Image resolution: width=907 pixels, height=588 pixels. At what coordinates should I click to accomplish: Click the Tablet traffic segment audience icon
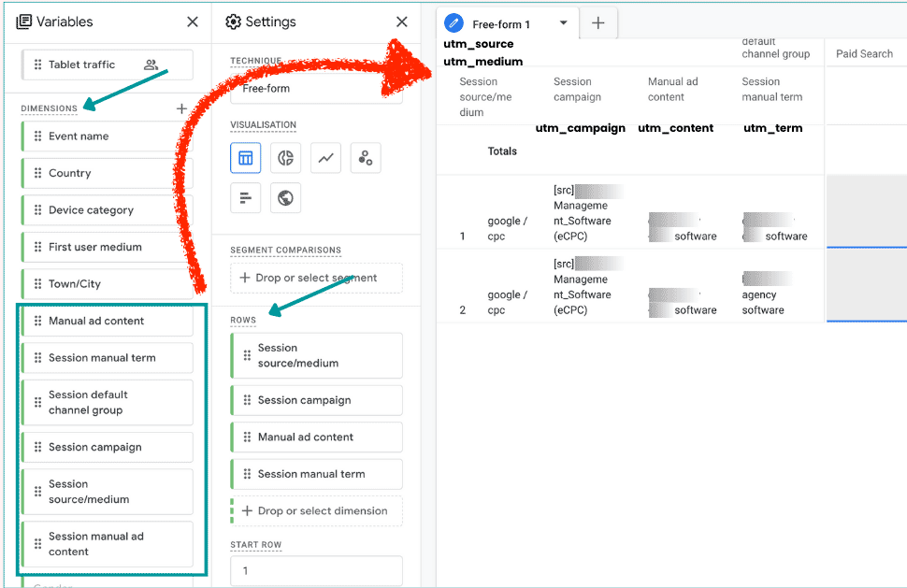(151, 65)
